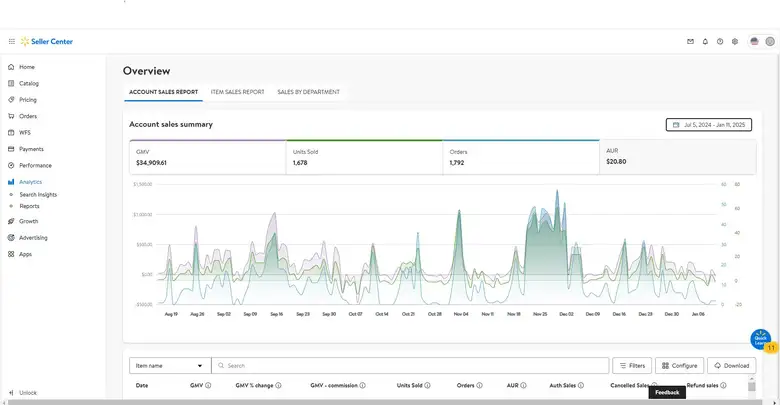
Task: Open the messages envelope icon
Action: [690, 42]
